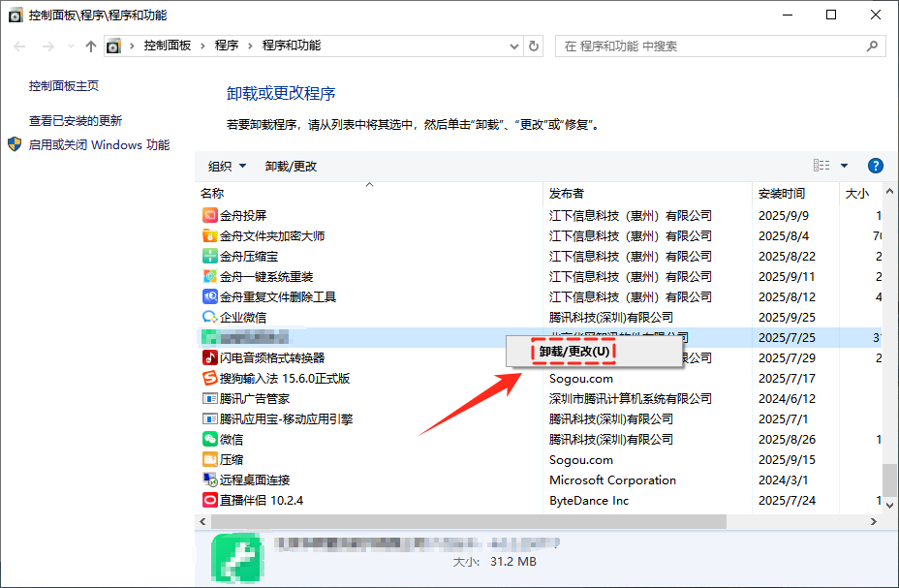Select the orange 压缩 icon
This screenshot has height=588, width=899.
pyautogui.click(x=210, y=459)
